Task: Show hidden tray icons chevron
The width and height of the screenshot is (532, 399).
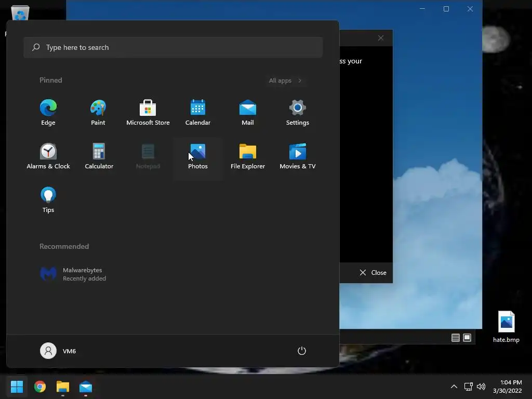Action: (454, 387)
